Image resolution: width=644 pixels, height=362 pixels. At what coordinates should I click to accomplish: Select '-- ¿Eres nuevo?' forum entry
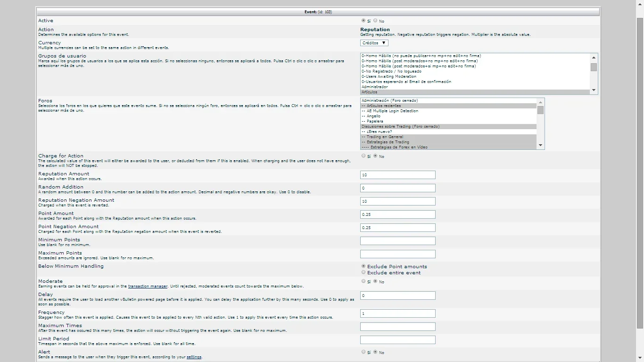click(449, 132)
